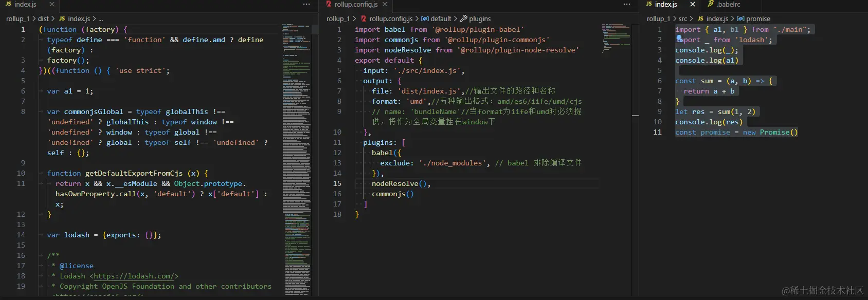Click the plugins wrench icon in breadcrumbs

pyautogui.click(x=463, y=18)
